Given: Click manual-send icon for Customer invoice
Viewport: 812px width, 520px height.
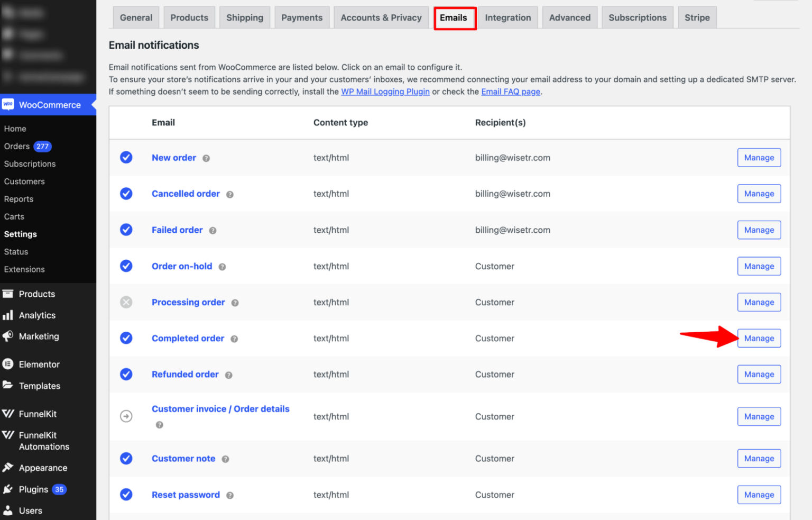Looking at the screenshot, I should pos(126,416).
